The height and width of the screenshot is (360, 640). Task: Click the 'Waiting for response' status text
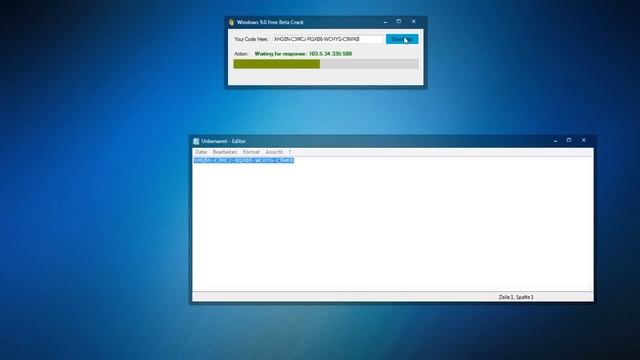303,54
